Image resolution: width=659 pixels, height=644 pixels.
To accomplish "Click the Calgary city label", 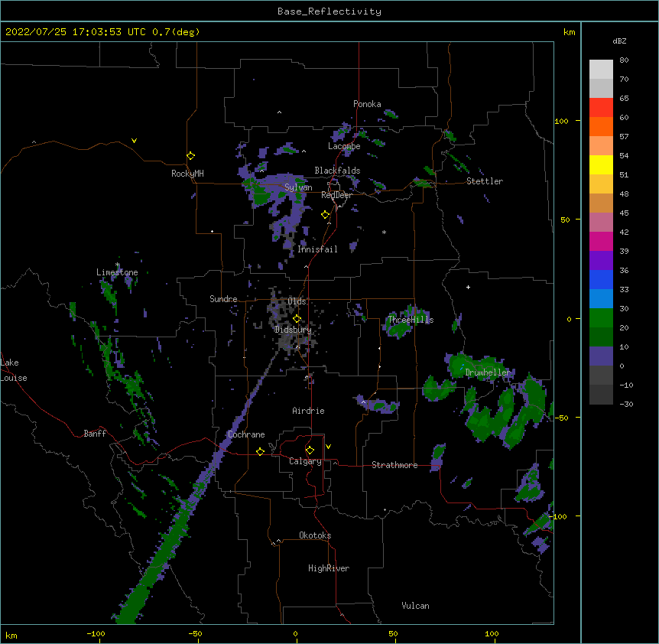I will point(305,461).
